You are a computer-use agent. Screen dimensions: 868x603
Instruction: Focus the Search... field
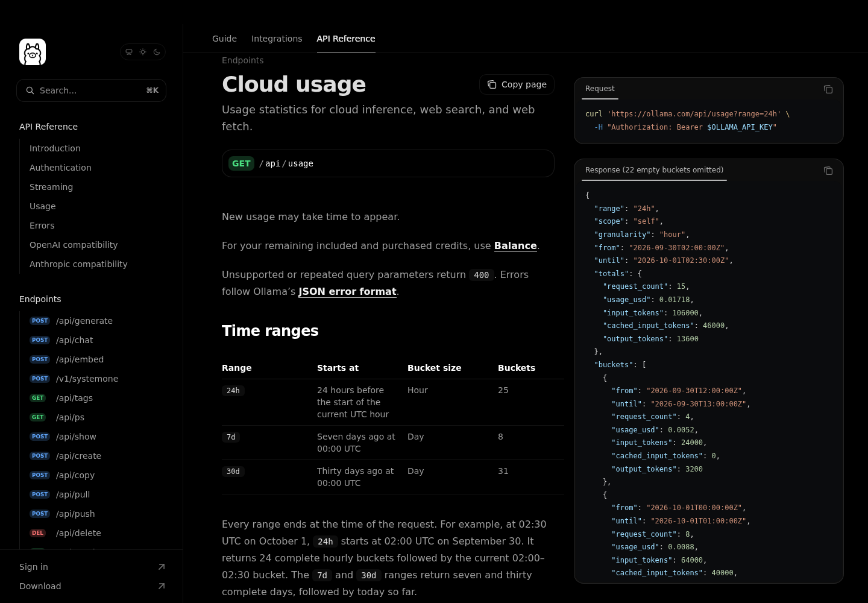click(x=91, y=90)
